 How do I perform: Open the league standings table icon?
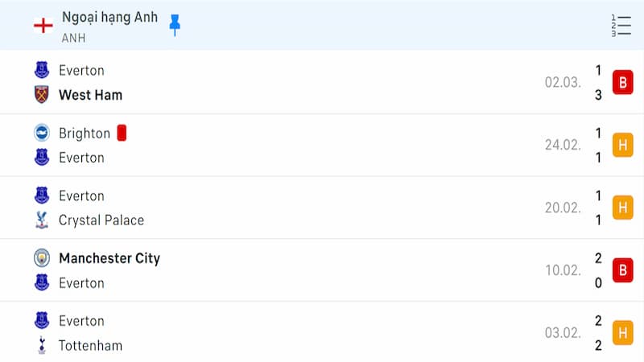[x=621, y=26]
